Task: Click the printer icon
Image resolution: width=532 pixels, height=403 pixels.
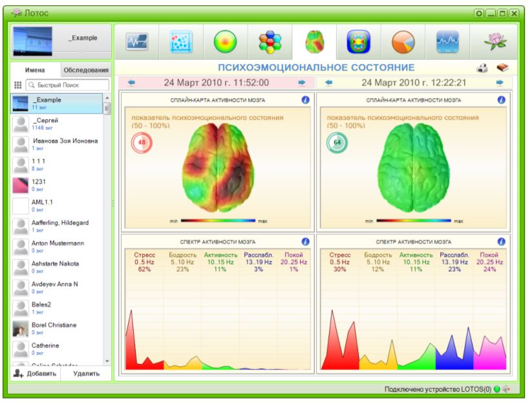Action: 482,68
